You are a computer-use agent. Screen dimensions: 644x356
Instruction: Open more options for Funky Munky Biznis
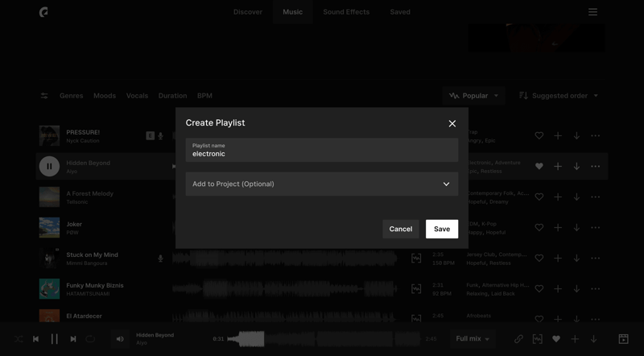[x=595, y=289]
